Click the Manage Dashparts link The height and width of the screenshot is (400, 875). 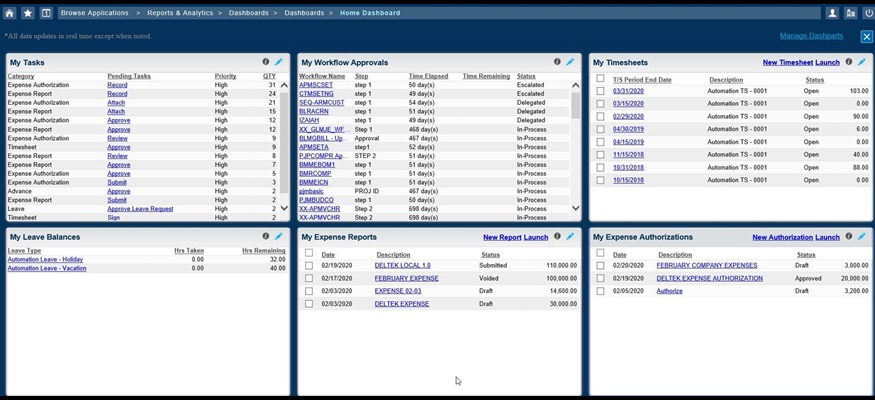coord(811,36)
